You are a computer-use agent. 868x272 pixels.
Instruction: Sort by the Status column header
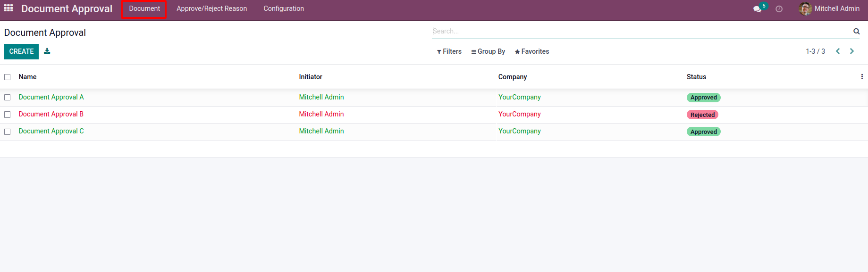[x=696, y=77]
